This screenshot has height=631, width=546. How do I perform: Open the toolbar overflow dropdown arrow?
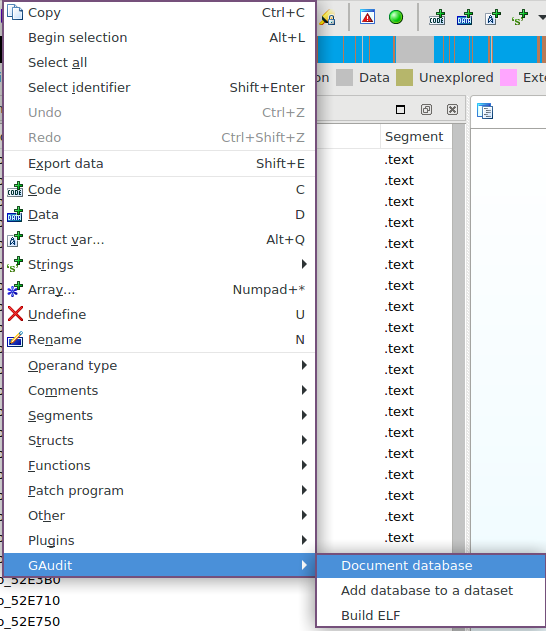542,17
